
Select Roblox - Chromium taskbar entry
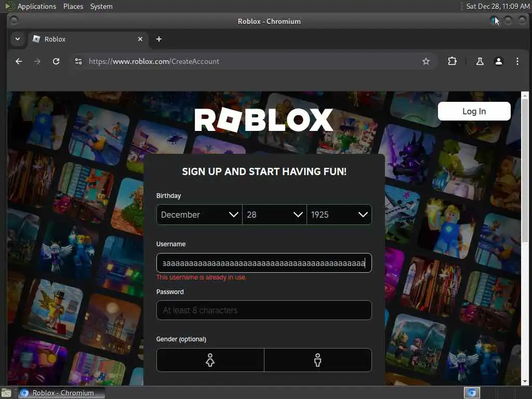[61, 393]
